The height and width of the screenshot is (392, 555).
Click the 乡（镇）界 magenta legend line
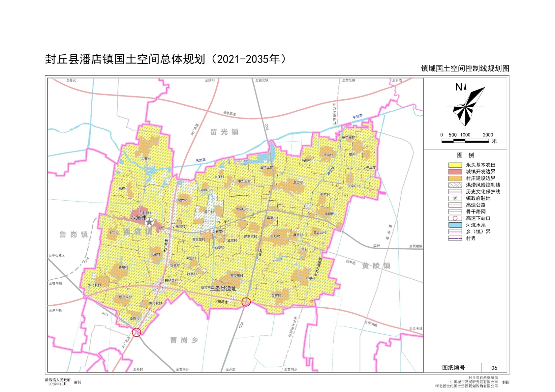click(x=455, y=232)
